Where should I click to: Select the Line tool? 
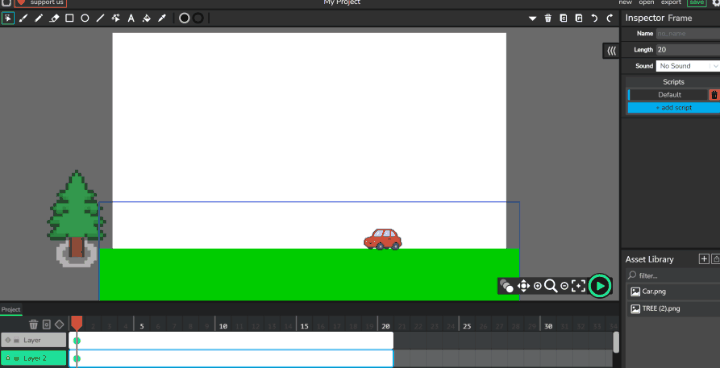click(100, 18)
